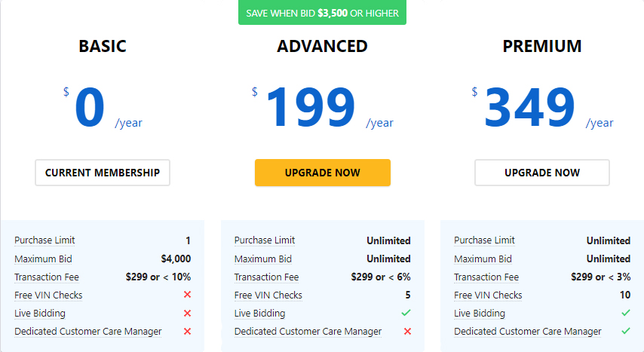Click the Current Membership button under Basic
Viewport: 644px width, 352px height.
[x=103, y=173]
